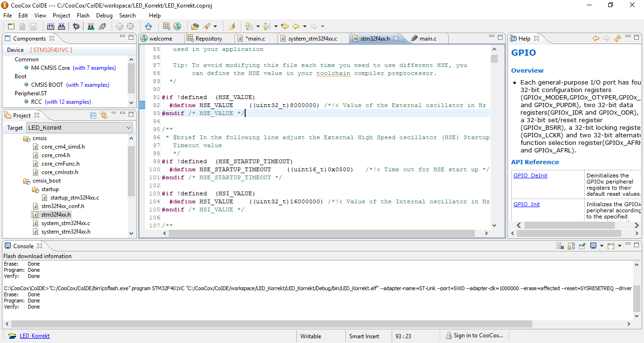644x343 pixels.
Task: Go to welcome page via home icon
Action: (x=149, y=26)
